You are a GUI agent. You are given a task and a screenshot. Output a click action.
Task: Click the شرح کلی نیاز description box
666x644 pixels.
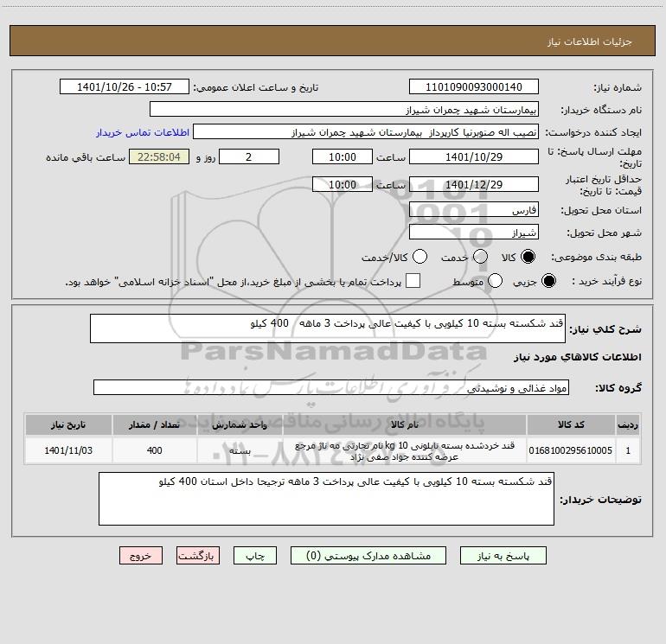coord(328,328)
